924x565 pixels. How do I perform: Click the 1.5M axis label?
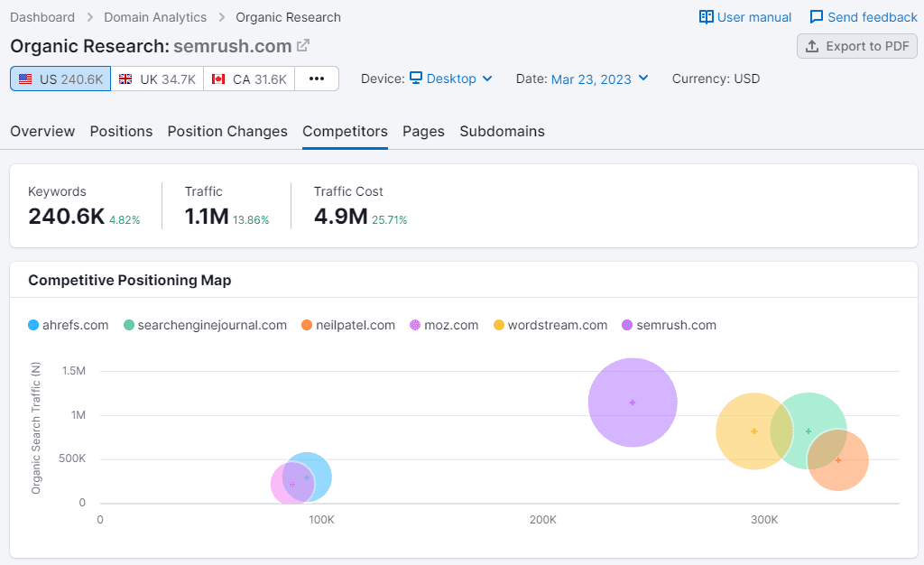74,371
